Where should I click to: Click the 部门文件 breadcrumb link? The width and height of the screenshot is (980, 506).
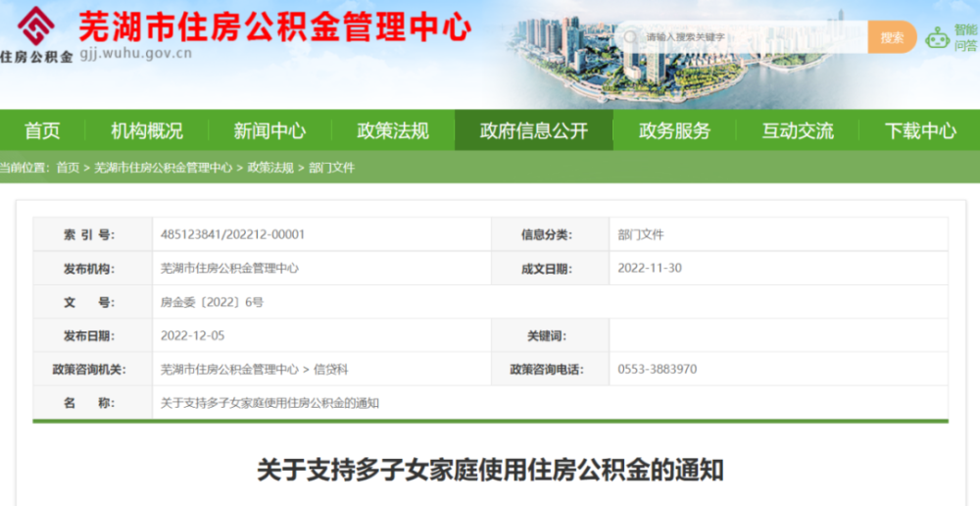click(332, 168)
